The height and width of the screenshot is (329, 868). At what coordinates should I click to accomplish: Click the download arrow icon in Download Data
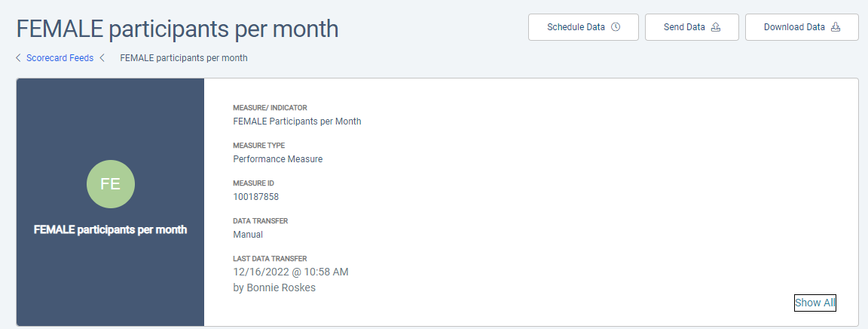pyautogui.click(x=835, y=27)
